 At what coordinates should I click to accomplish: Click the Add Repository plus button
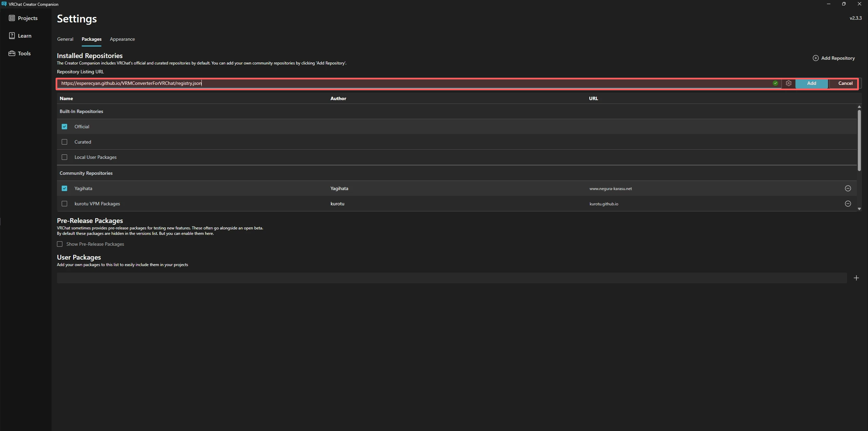coord(834,58)
